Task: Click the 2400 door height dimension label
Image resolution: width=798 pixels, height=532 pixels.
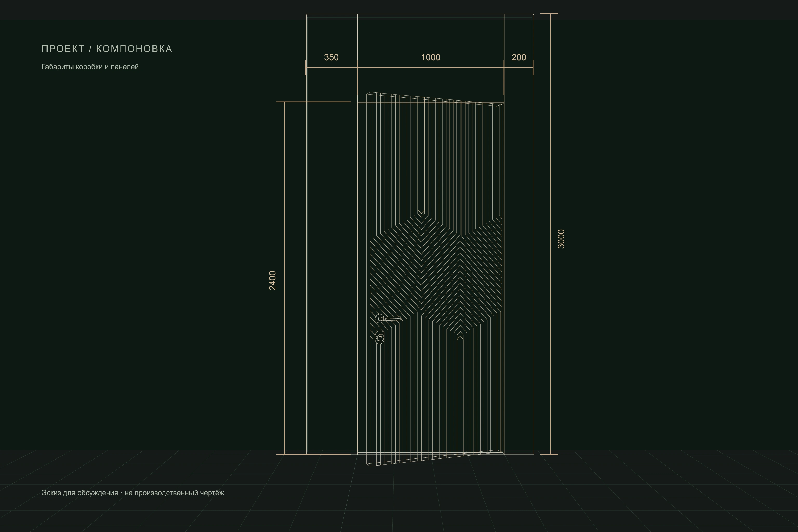Action: 272,281
